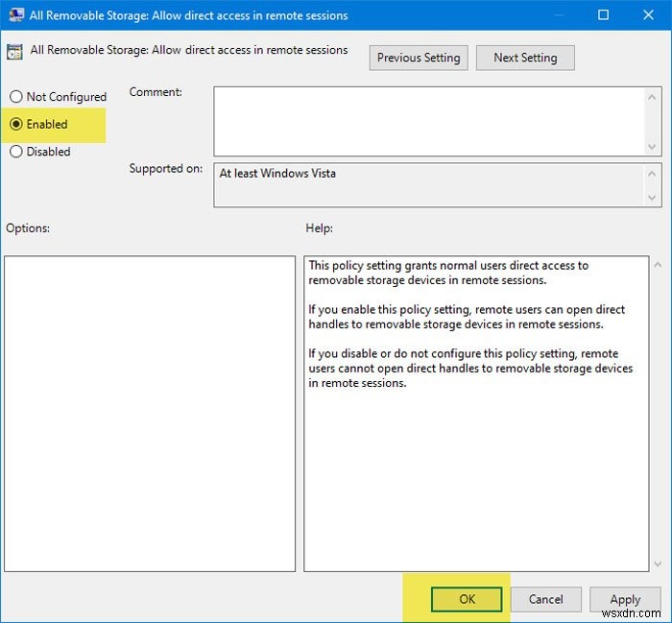Click the title bar policy window icon

point(16,15)
